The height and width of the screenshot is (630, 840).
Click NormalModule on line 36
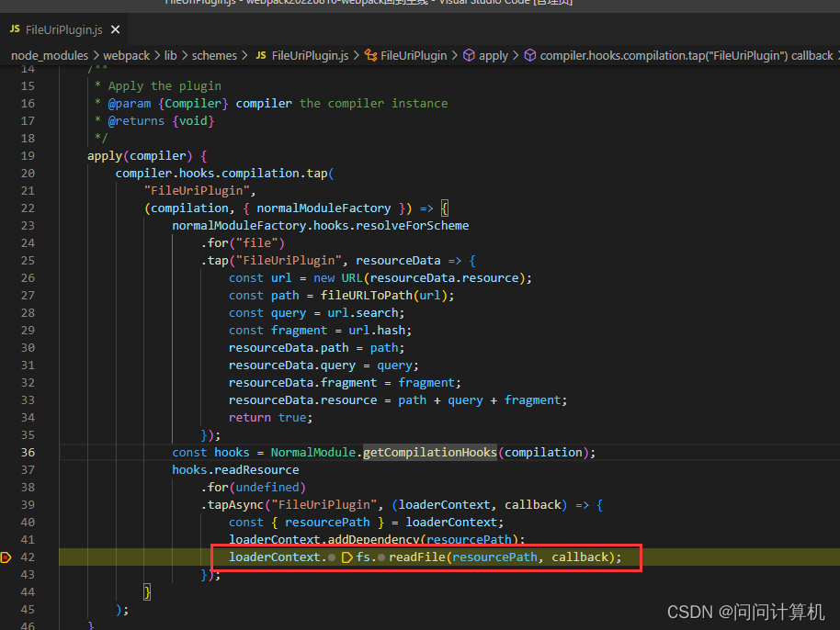click(x=312, y=452)
